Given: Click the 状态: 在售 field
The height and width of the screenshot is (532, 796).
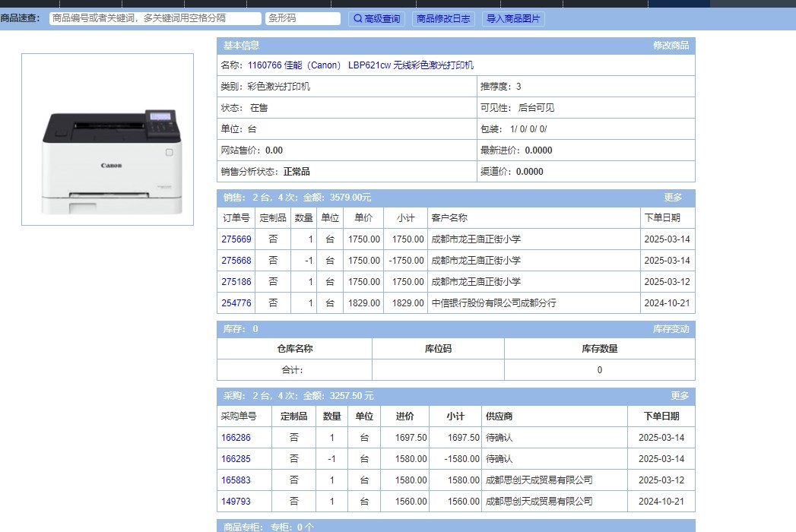Looking at the screenshot, I should (347, 108).
